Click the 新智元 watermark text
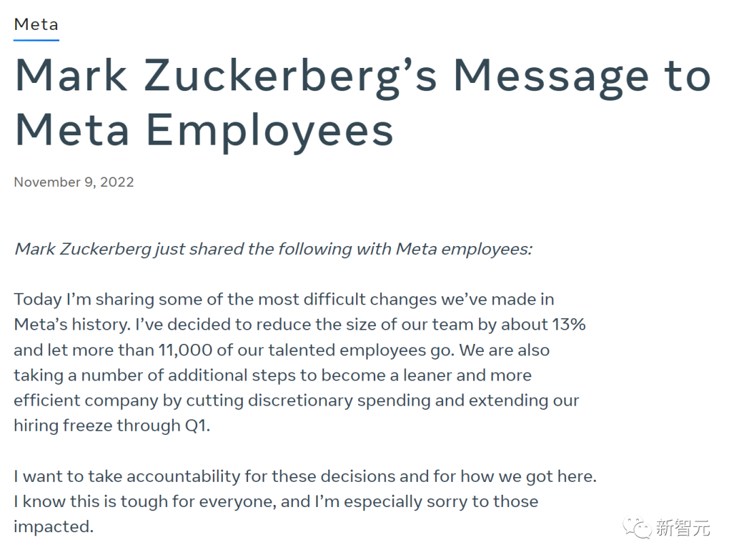734x560 pixels. (x=682, y=527)
